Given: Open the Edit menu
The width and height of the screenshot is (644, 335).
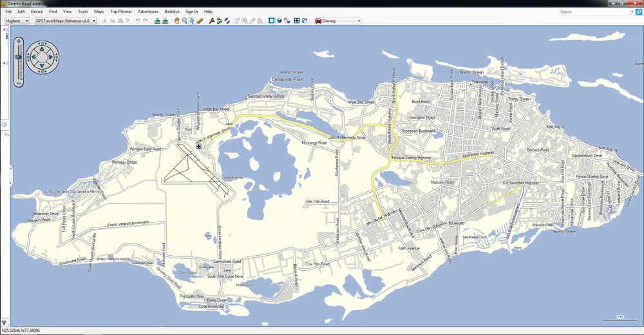Looking at the screenshot, I should click(x=21, y=12).
